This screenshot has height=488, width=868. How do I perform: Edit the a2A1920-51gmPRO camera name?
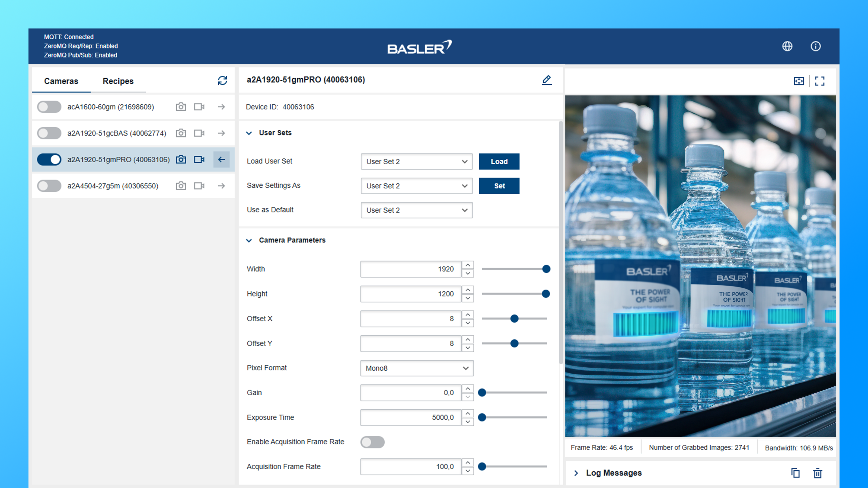tap(547, 80)
